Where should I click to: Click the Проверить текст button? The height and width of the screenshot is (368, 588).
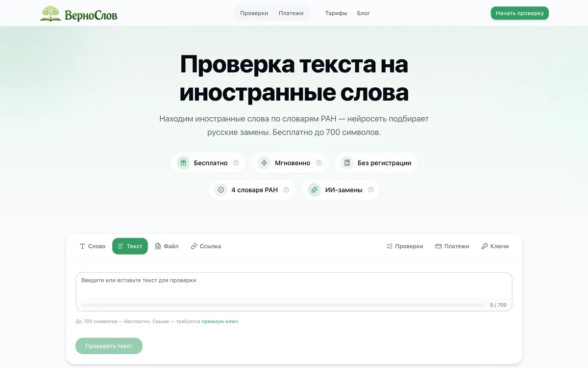109,346
